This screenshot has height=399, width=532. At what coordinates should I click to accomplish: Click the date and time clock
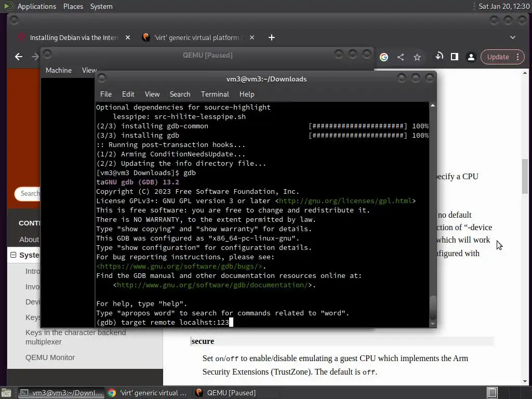tap(504, 6)
